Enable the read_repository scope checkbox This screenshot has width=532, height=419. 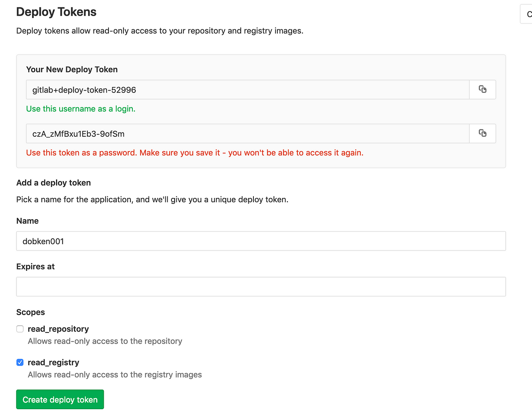[20, 329]
